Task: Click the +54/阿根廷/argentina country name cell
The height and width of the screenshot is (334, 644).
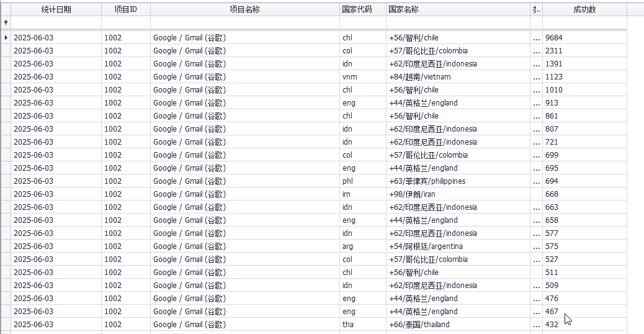Action: click(x=458, y=246)
